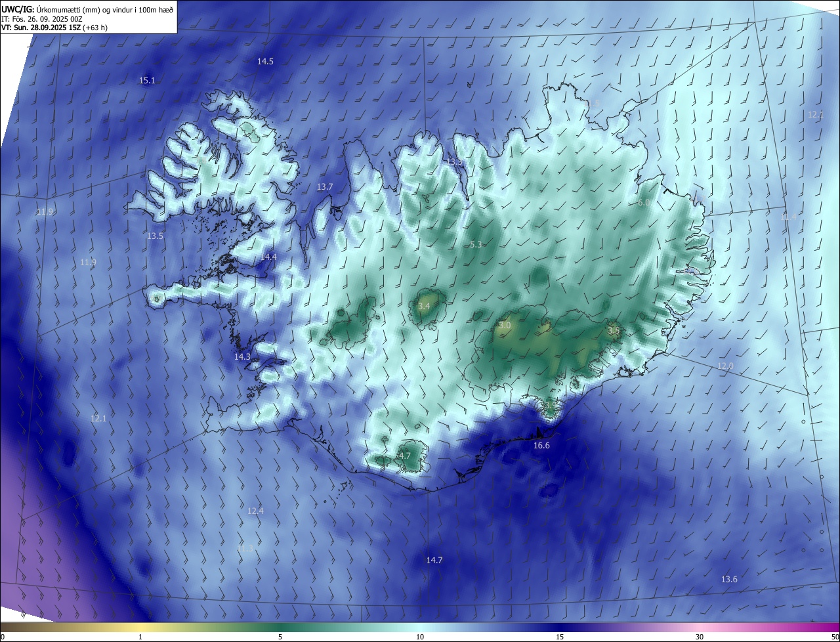Screen dimensions: 840x642
Task: Click the 3.4 value label over the central glacier
Action: 424,307
